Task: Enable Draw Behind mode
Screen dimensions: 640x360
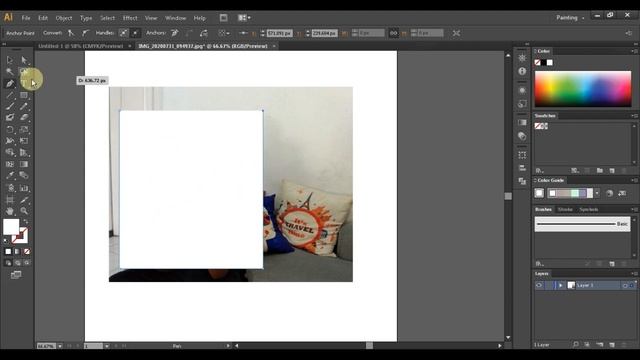Action: (18, 263)
